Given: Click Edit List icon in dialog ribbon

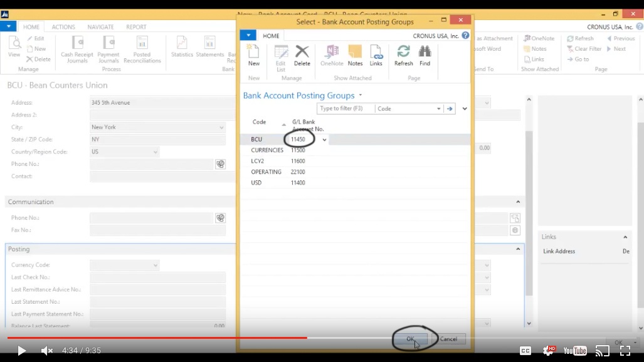Looking at the screenshot, I should [281, 58].
